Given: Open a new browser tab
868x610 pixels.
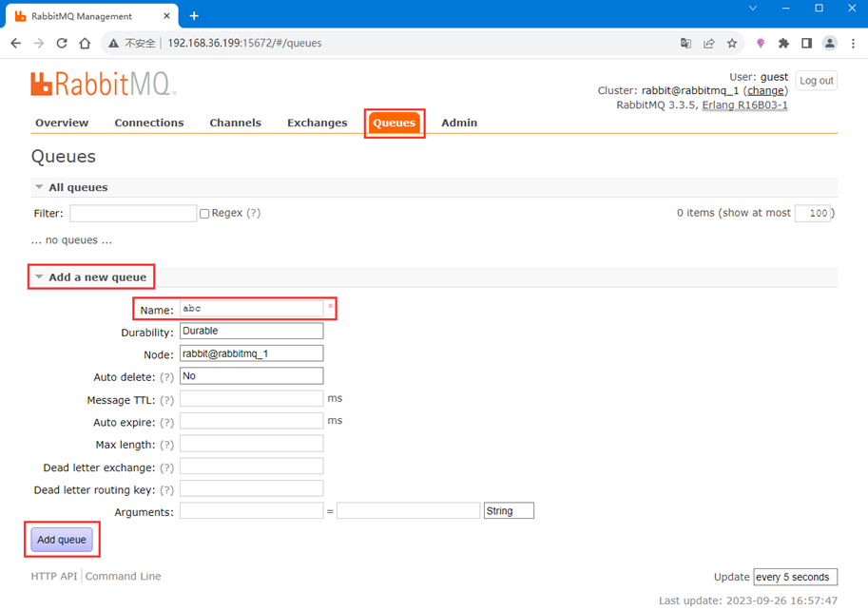Looking at the screenshot, I should [194, 16].
